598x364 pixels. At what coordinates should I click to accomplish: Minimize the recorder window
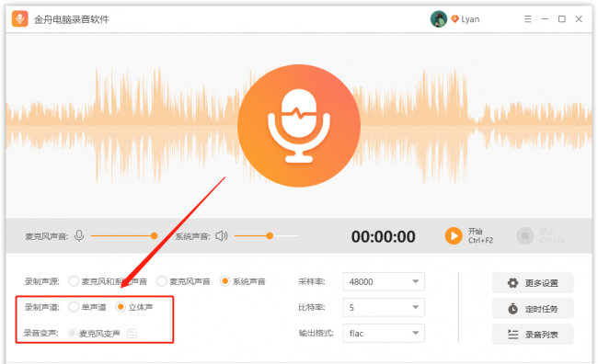point(545,18)
